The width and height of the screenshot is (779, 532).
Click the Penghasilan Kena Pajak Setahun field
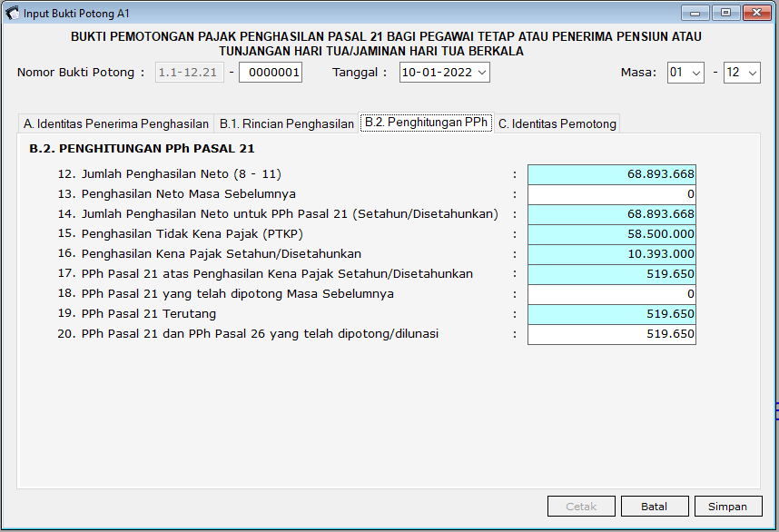611,253
